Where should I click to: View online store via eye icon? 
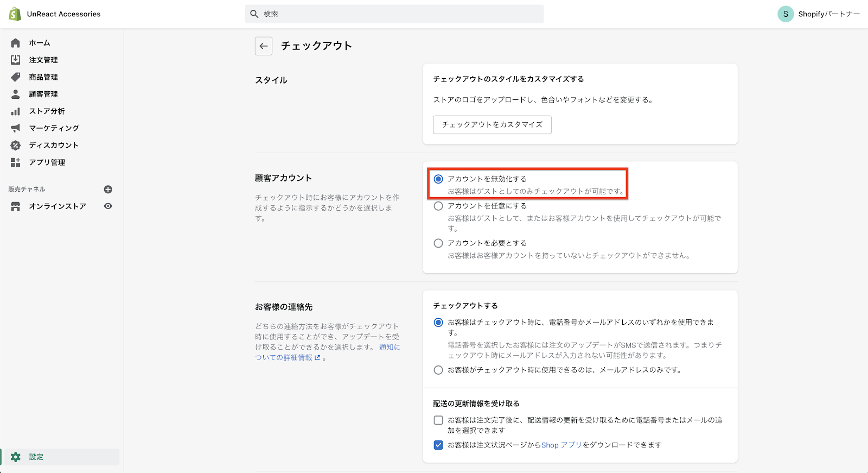(x=108, y=206)
